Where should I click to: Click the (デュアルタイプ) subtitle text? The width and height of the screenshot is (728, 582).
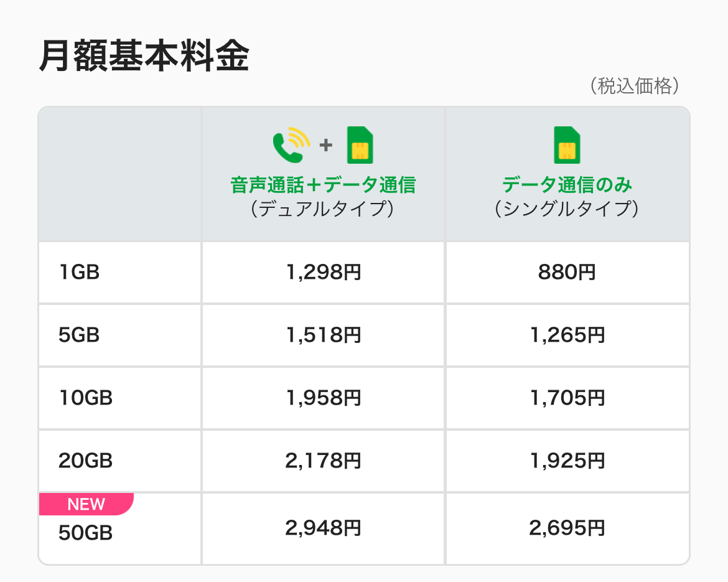click(323, 209)
